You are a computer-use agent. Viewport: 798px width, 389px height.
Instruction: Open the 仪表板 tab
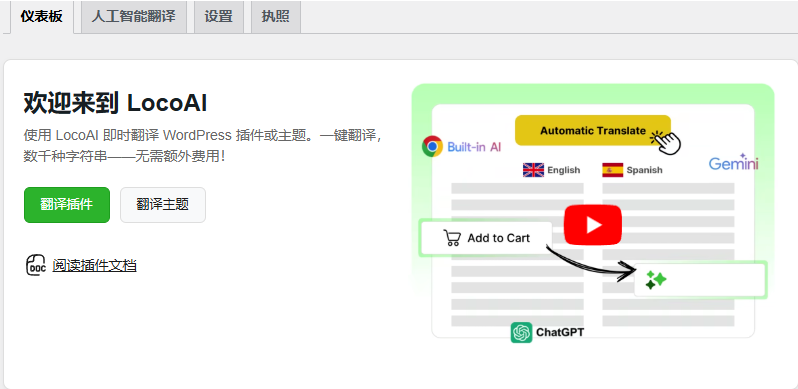tap(42, 16)
